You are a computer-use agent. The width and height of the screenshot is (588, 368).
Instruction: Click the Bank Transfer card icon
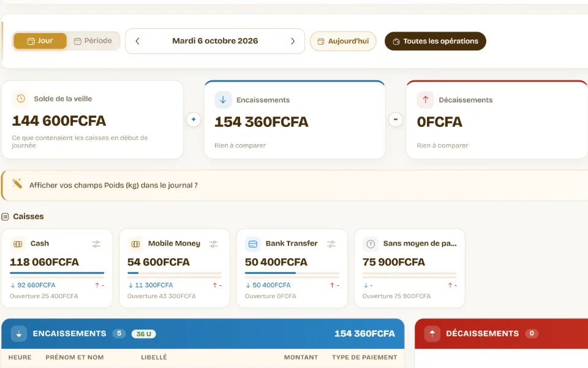point(253,244)
